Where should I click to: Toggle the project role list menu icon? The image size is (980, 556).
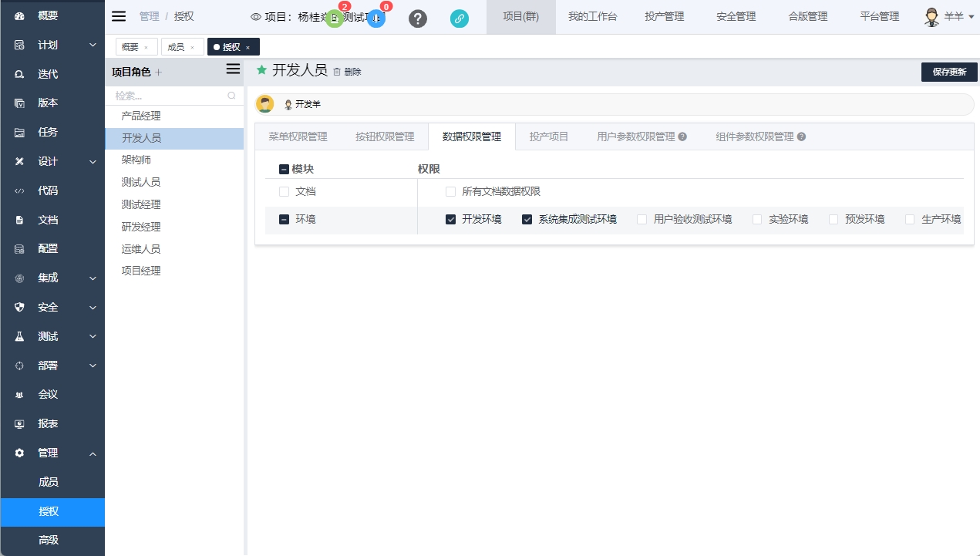click(233, 69)
